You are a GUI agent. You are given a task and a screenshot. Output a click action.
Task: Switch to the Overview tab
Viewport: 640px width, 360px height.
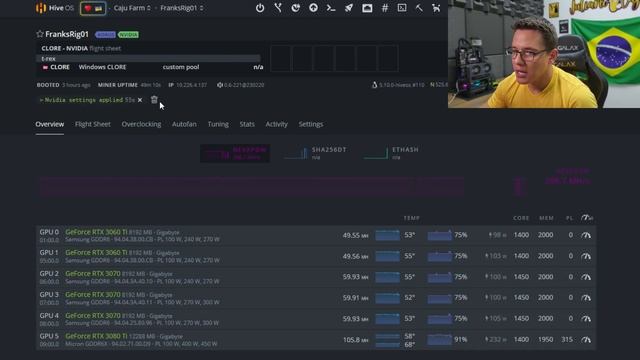point(49,124)
